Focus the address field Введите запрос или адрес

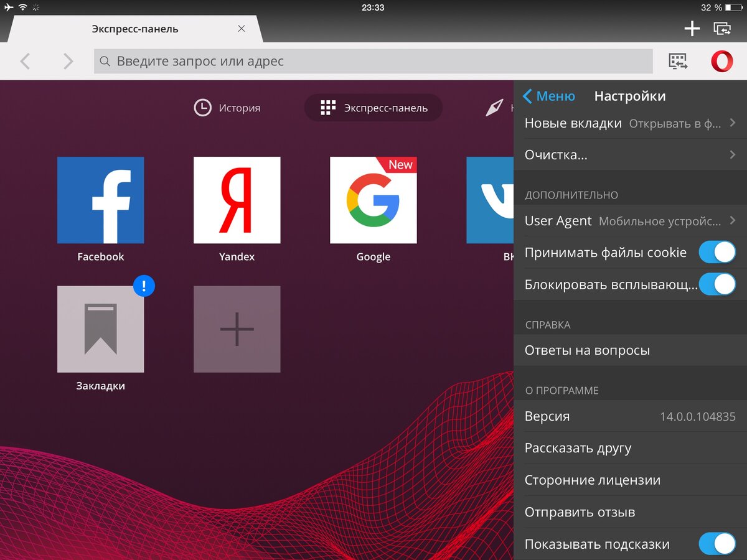[373, 61]
